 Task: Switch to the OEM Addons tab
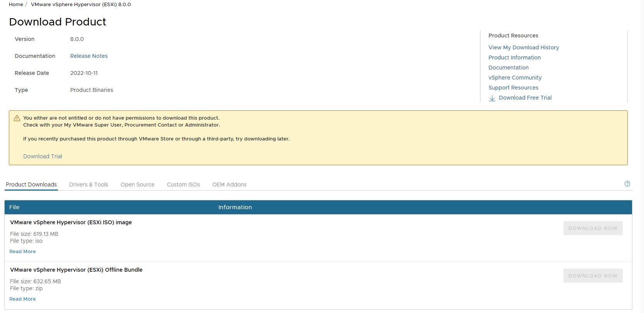pyautogui.click(x=229, y=184)
